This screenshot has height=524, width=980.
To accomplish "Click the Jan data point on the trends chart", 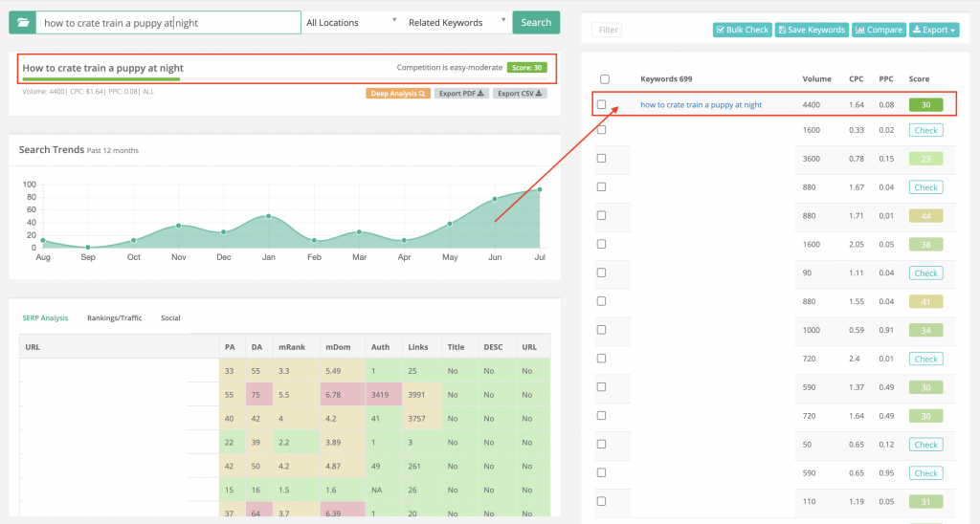I will 269,216.
